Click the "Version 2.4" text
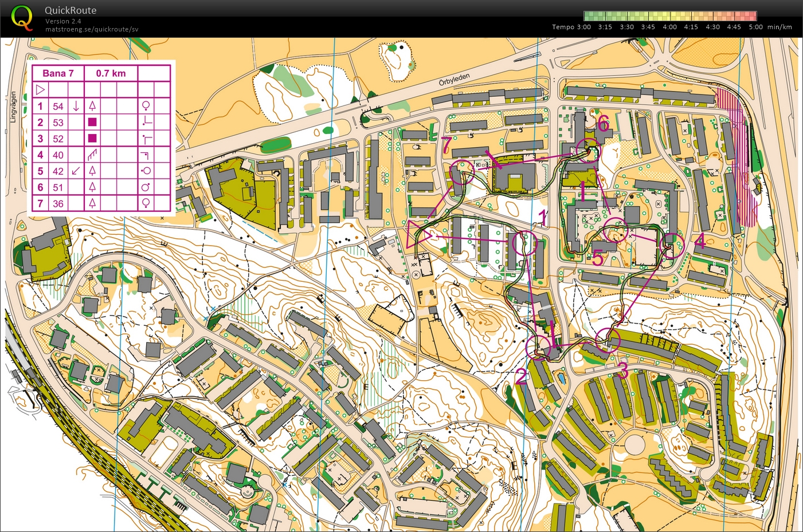 (63, 21)
